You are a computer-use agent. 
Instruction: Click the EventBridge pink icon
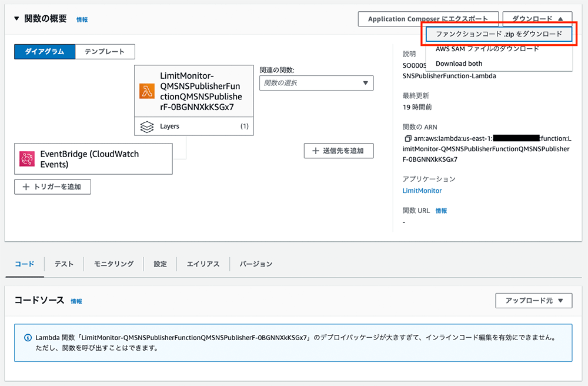[27, 159]
